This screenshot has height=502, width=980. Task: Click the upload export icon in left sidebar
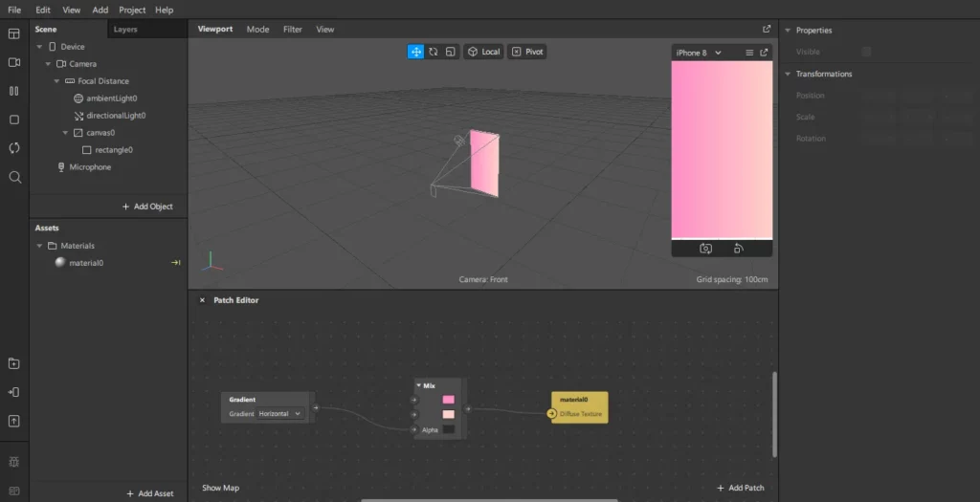[14, 422]
